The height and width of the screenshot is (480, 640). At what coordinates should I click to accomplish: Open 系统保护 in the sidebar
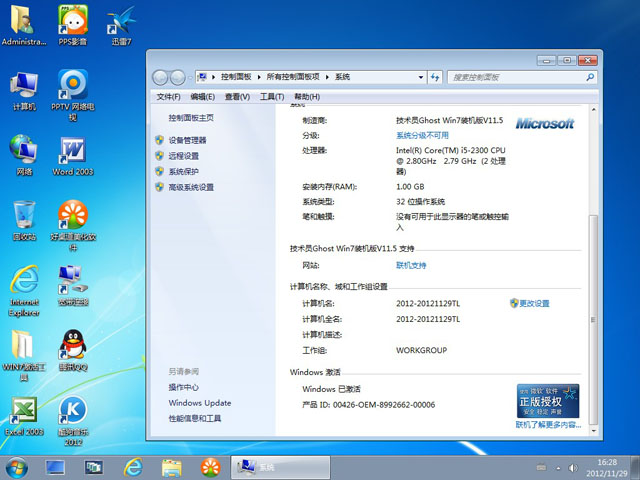pos(184,171)
